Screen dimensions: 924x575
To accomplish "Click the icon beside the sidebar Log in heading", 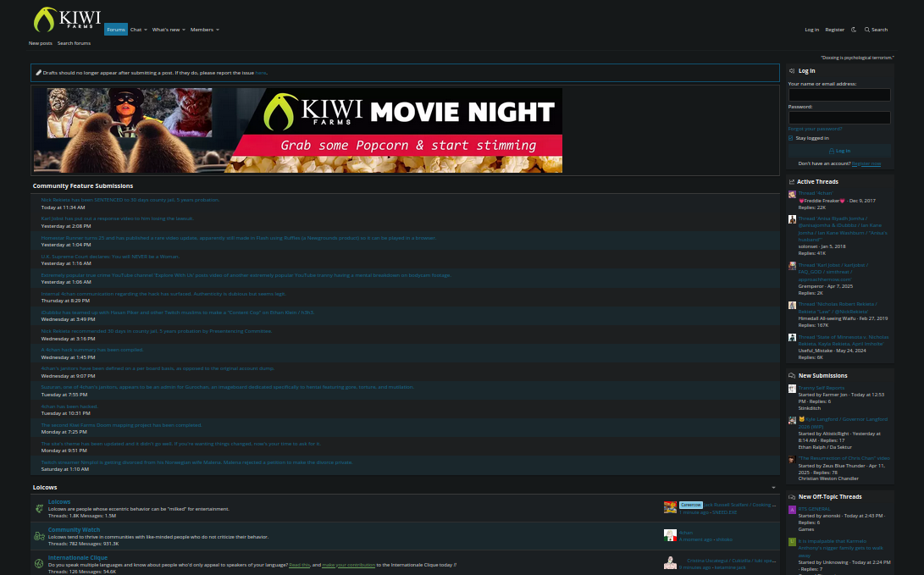I will 792,70.
